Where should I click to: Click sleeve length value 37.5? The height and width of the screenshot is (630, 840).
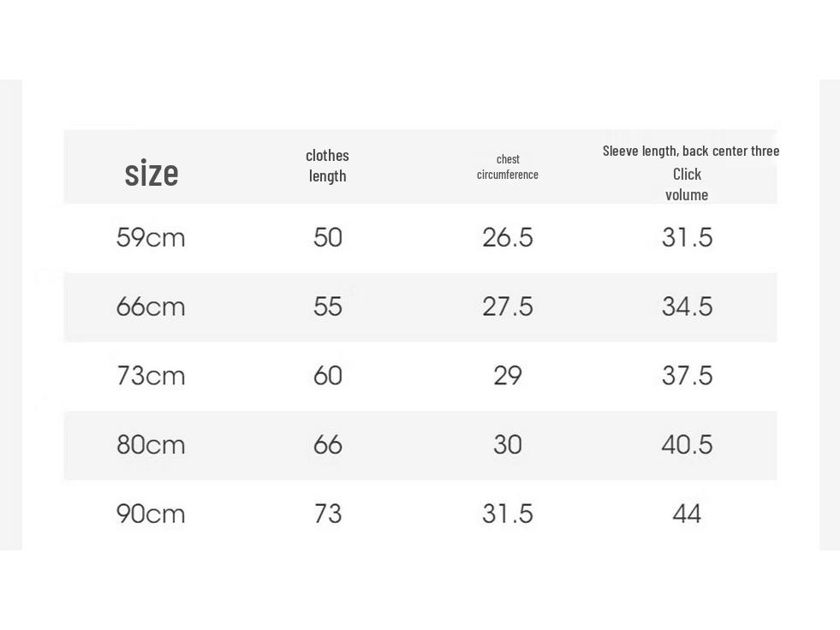point(687,376)
